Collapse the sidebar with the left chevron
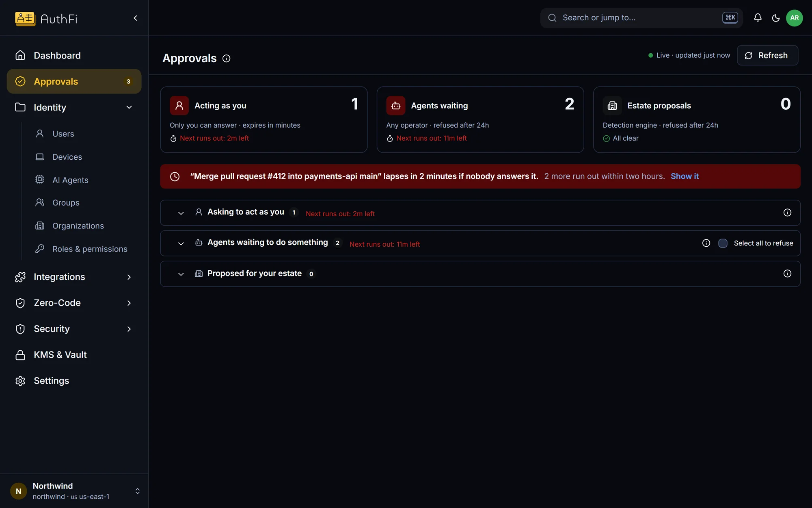Viewport: 812px width, 508px height. tap(135, 18)
